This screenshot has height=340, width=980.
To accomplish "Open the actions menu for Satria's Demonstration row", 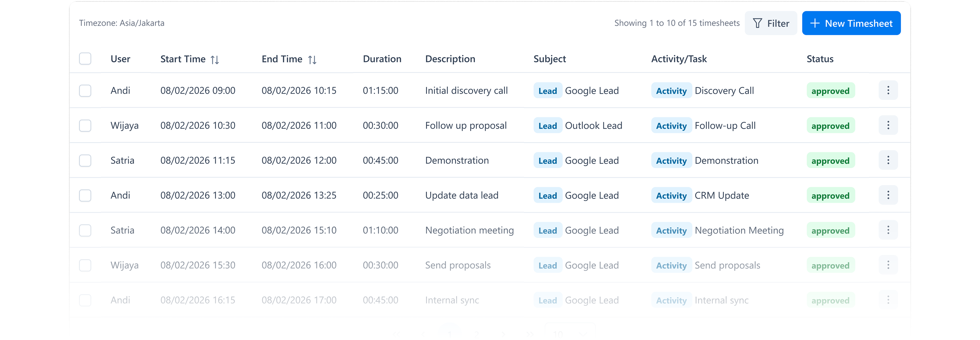I will pos(888,160).
